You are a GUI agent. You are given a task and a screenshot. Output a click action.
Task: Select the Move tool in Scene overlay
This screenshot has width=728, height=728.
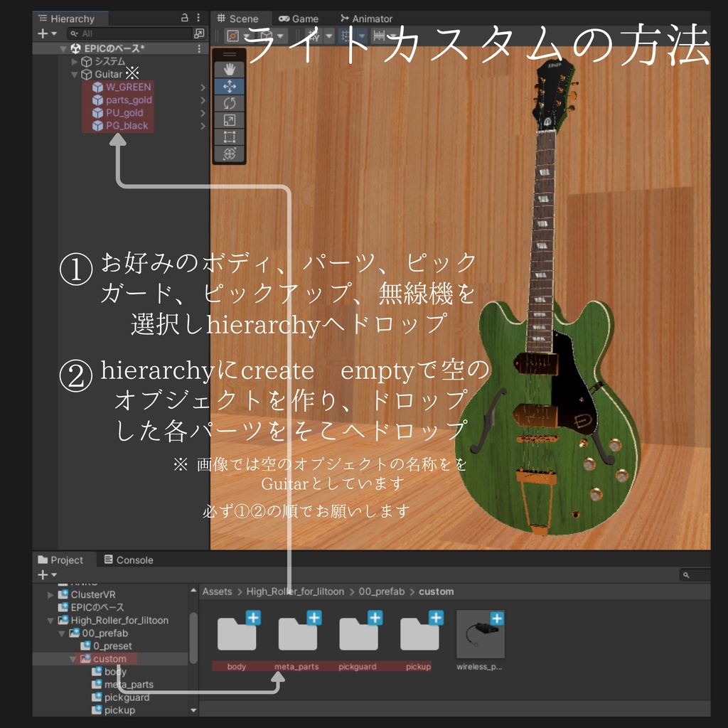[230, 86]
